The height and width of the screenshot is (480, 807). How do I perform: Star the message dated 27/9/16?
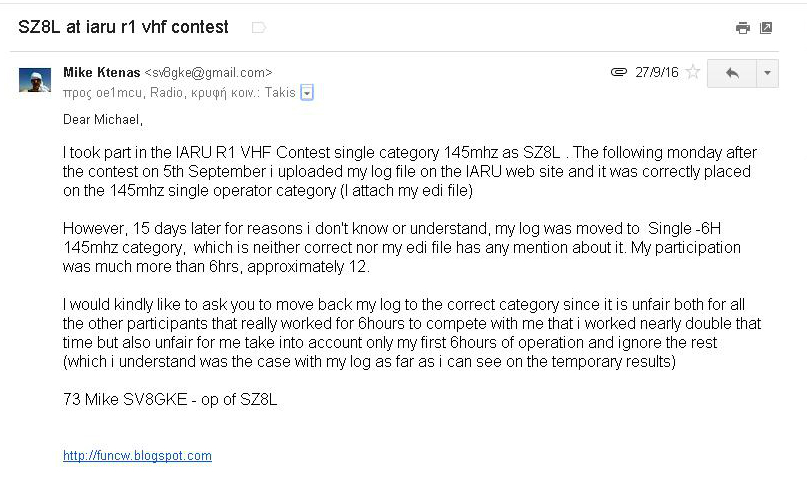693,72
